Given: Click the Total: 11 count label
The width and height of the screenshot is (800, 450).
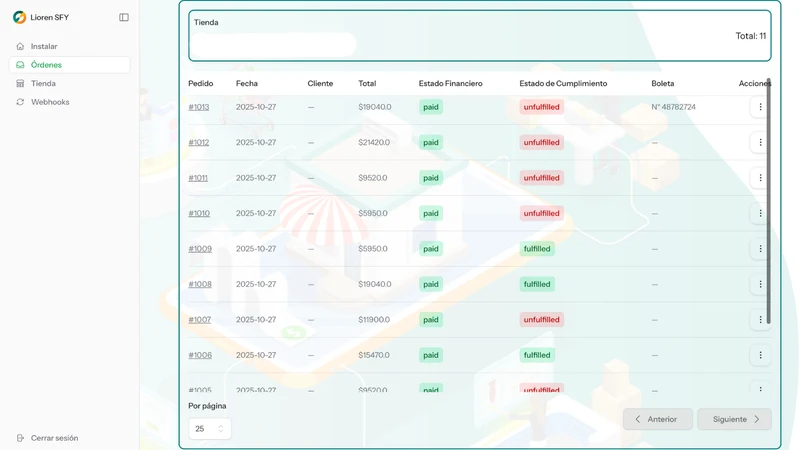Looking at the screenshot, I should [751, 36].
